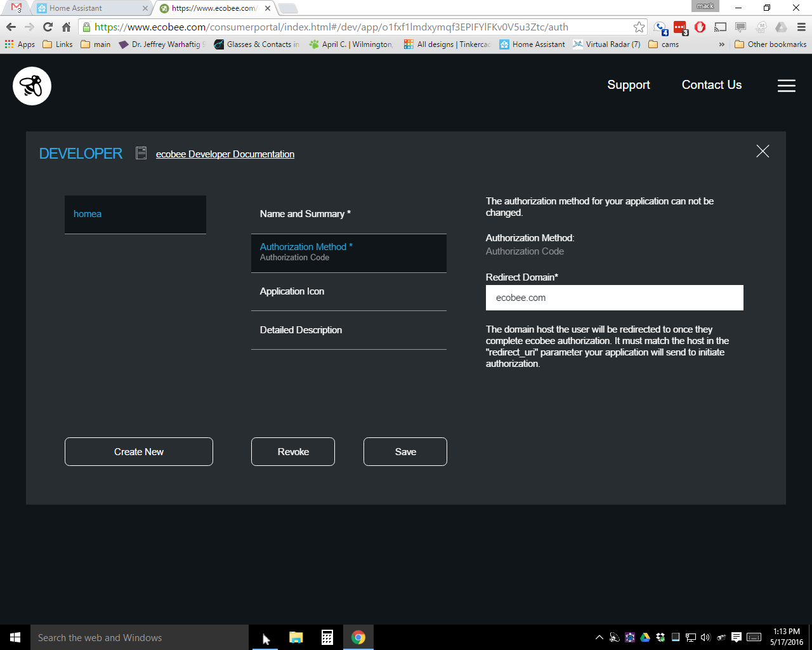Open the Windows Start menu
This screenshot has width=812, height=650.
[x=15, y=637]
